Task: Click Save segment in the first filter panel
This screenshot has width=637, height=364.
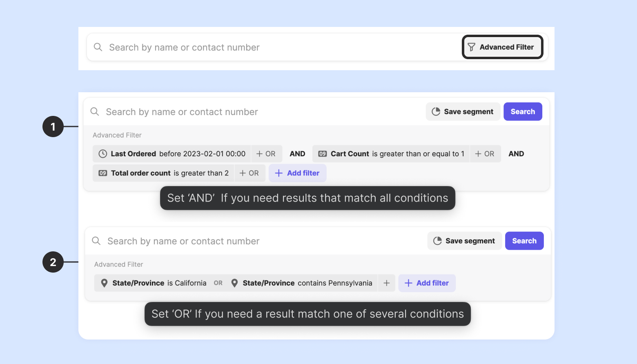Action: point(463,112)
